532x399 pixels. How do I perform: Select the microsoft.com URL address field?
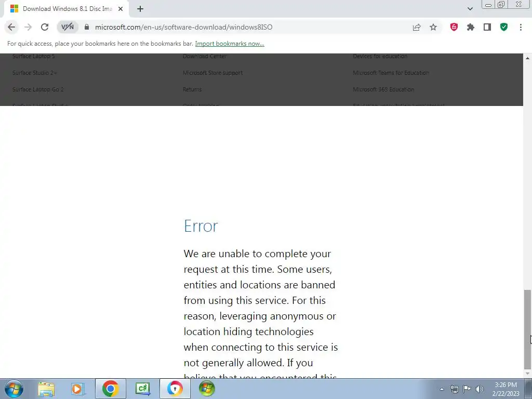tap(183, 27)
